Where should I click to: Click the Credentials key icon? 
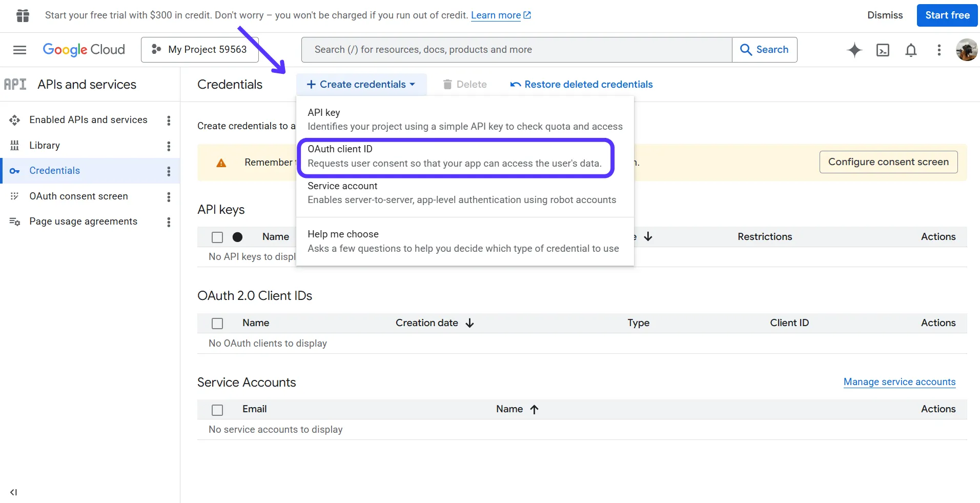click(15, 171)
